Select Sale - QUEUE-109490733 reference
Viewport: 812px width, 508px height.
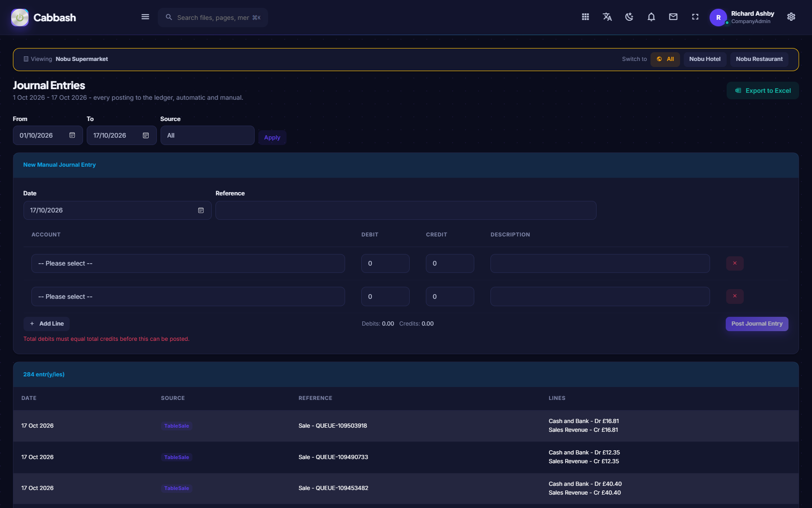[333, 457]
